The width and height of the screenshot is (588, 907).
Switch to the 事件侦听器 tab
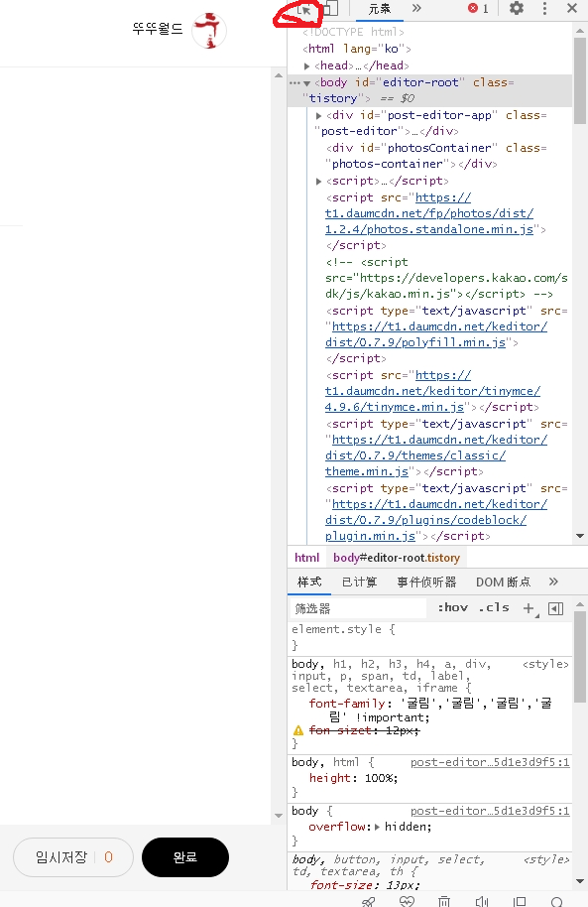point(426,582)
